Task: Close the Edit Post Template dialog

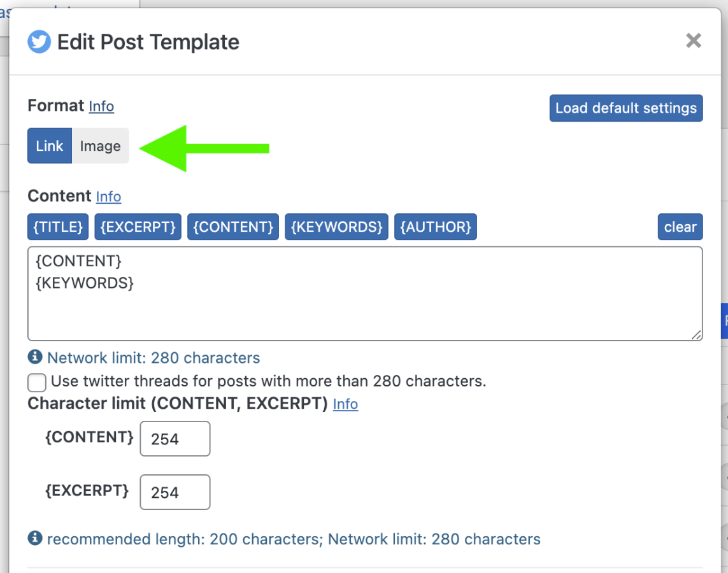Action: coord(693,41)
